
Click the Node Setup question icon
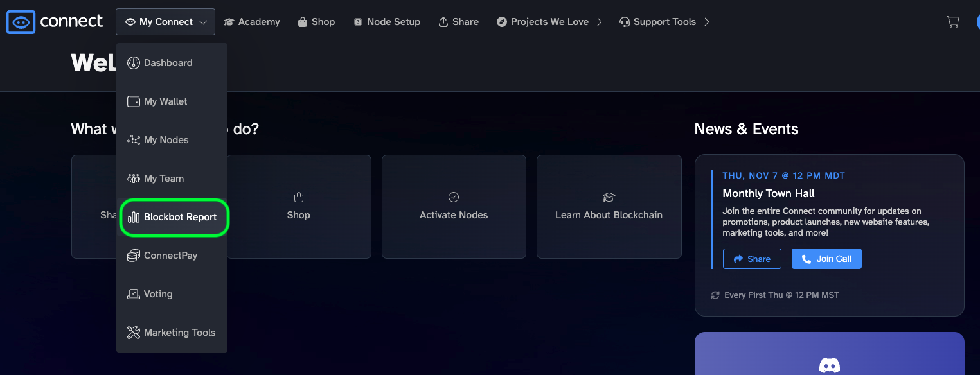[x=358, y=22]
